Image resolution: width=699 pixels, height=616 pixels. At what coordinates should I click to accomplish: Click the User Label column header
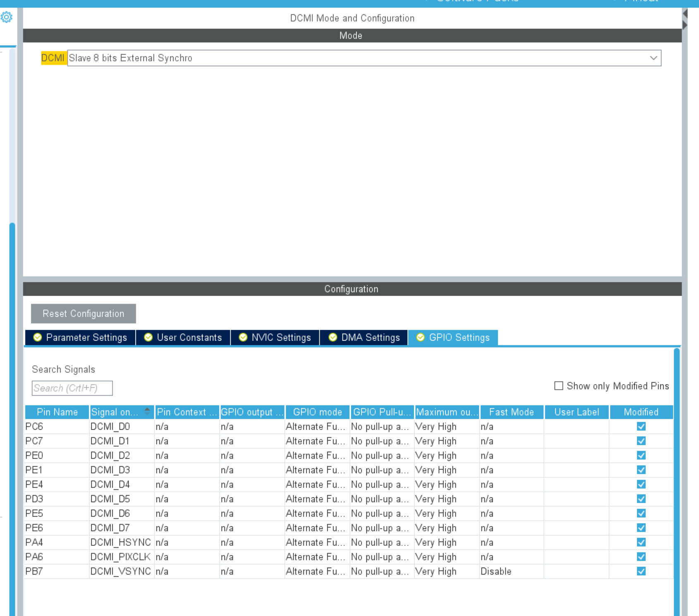[x=577, y=412]
